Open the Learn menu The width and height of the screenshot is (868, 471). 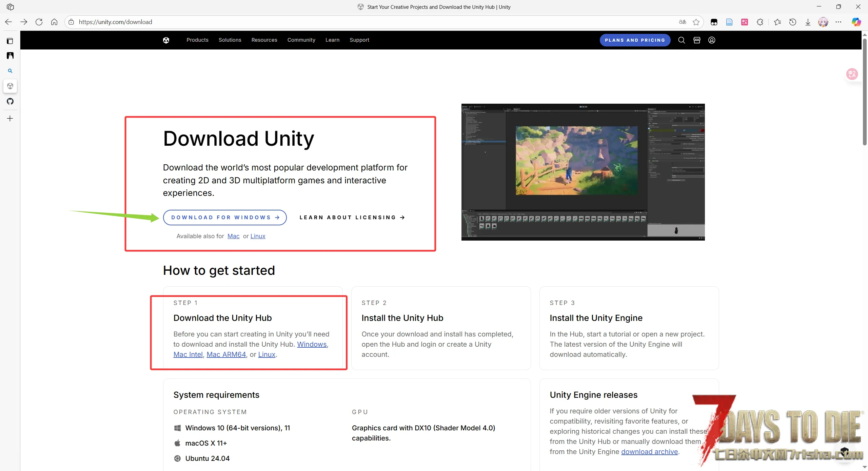point(332,40)
